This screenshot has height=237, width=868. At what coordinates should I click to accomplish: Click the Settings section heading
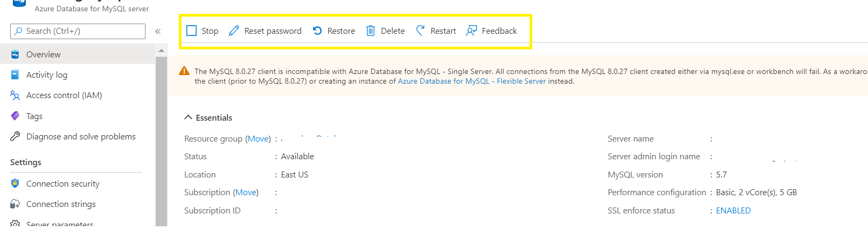pyautogui.click(x=26, y=162)
